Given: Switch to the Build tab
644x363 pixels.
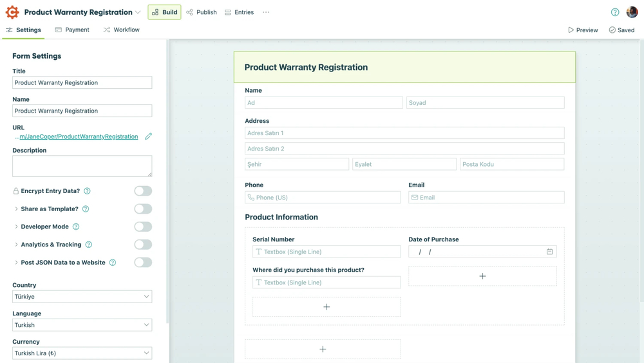Looking at the screenshot, I should pos(164,12).
